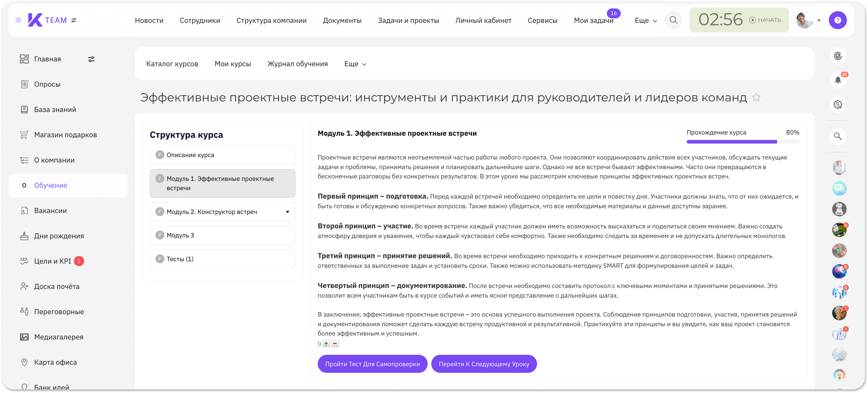Click the Переговорные meeting icon
Viewport: 868px width, 393px height.
tap(24, 311)
